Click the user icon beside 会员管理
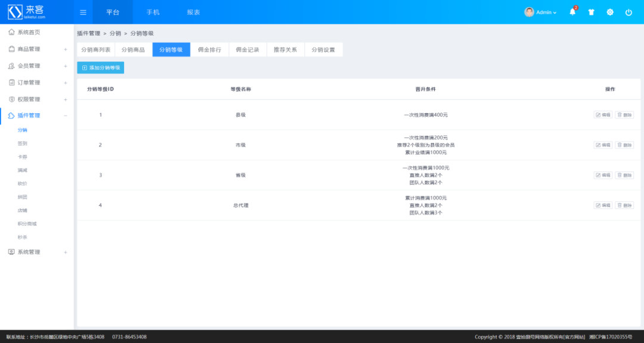This screenshot has width=644, height=343. 11,66
